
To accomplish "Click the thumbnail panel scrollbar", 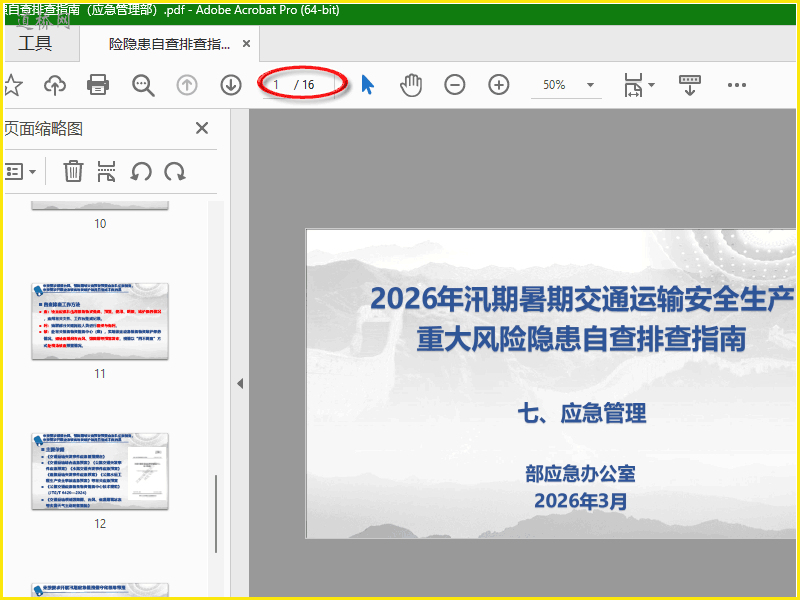I will pyautogui.click(x=216, y=514).
